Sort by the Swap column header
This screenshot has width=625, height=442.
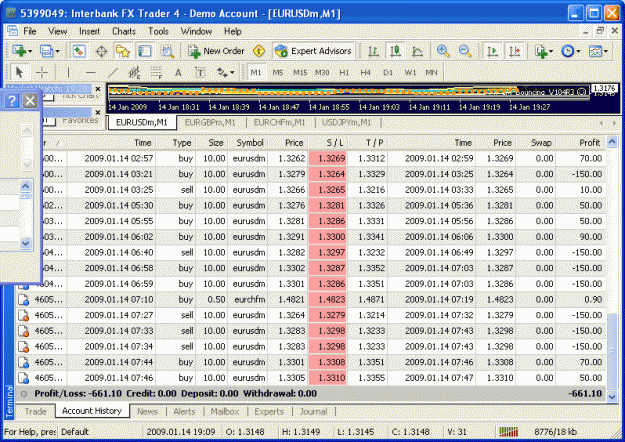tap(535, 143)
